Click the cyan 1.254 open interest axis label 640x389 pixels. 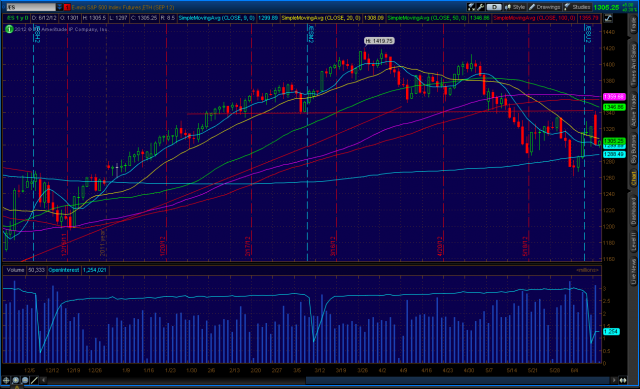[x=611, y=331]
